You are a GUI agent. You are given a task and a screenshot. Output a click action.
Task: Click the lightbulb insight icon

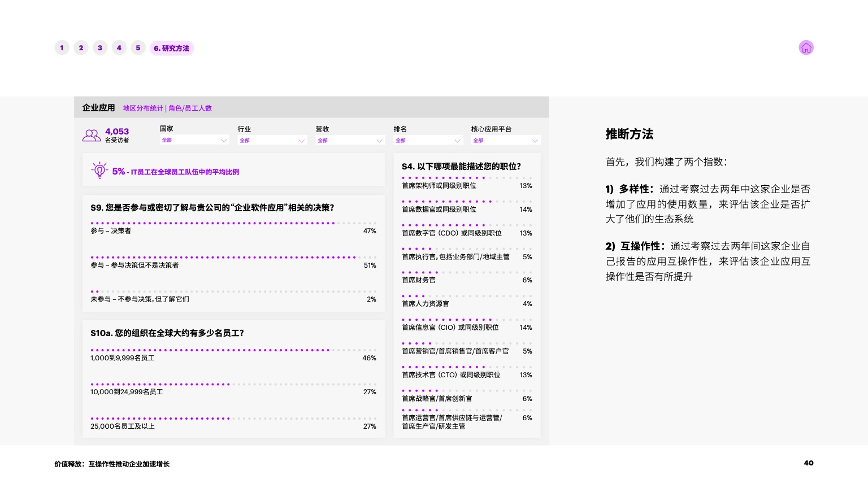pos(99,170)
